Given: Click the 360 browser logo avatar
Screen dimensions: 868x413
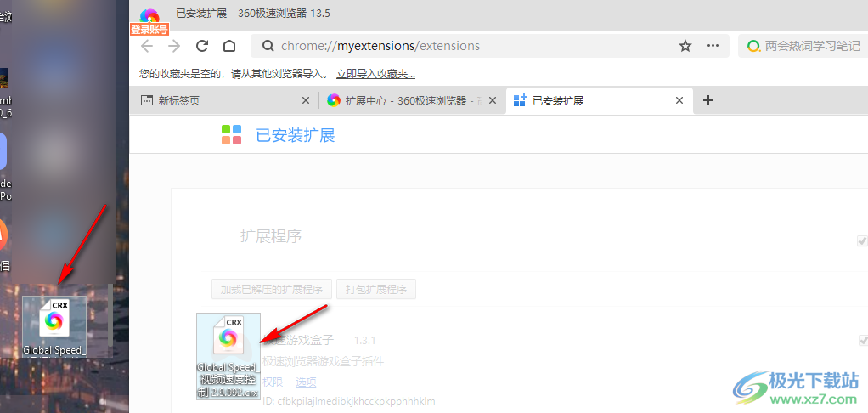Looking at the screenshot, I should pos(149,16).
